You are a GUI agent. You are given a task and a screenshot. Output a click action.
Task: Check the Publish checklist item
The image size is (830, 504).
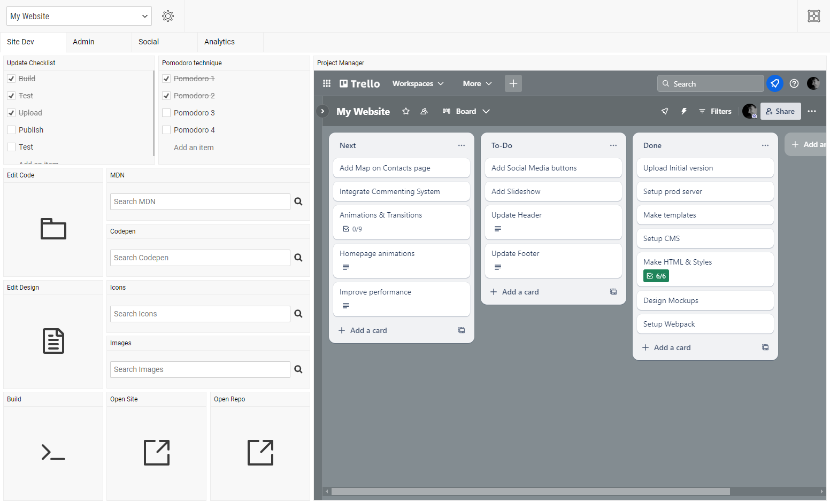11,130
